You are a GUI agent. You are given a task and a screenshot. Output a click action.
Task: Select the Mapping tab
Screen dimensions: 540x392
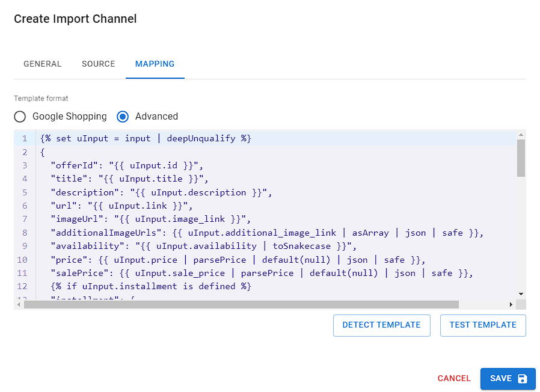pos(155,64)
